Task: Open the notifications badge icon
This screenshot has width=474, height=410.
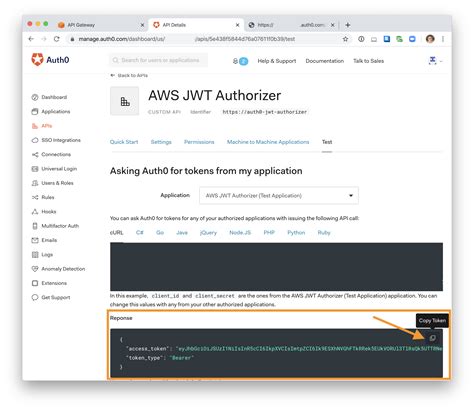Action: [240, 61]
